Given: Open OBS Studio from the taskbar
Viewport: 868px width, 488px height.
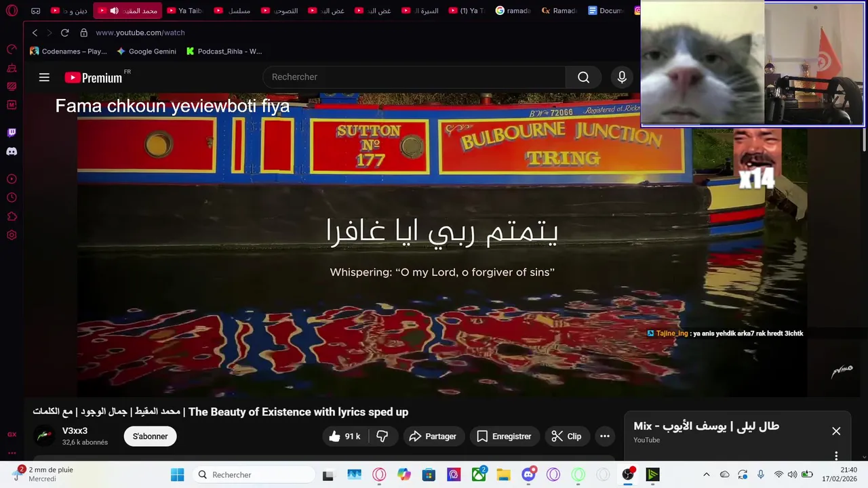Looking at the screenshot, I should tap(628, 474).
